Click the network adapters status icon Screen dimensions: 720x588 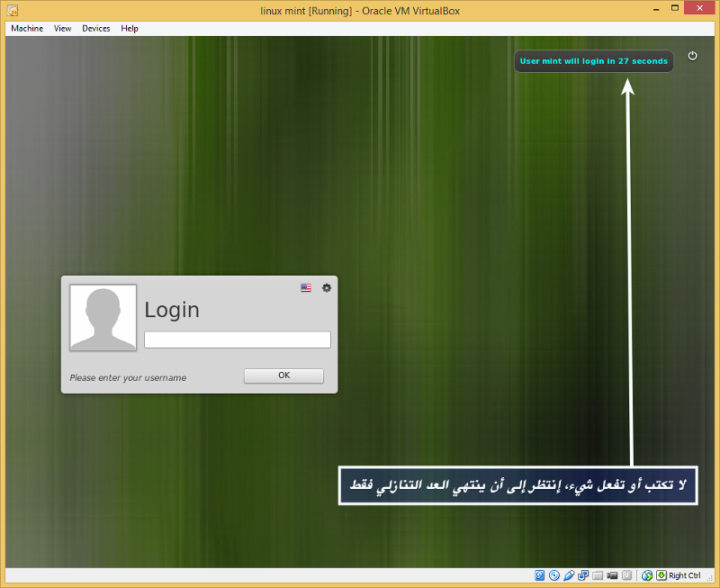[583, 575]
